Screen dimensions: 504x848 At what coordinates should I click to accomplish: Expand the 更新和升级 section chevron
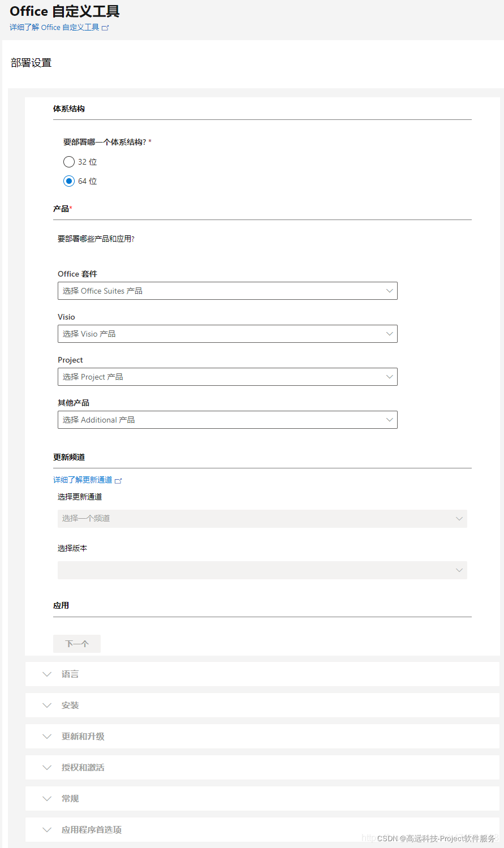[47, 737]
